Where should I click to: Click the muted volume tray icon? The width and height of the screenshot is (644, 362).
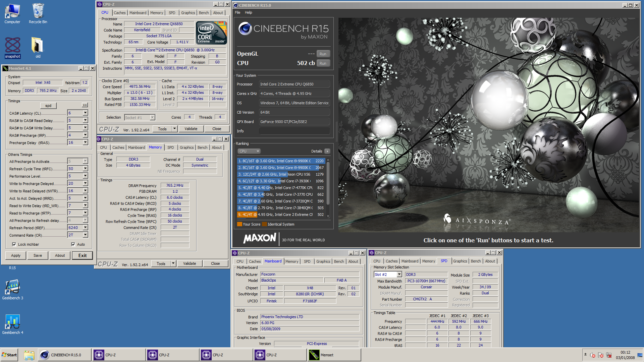(x=593, y=355)
